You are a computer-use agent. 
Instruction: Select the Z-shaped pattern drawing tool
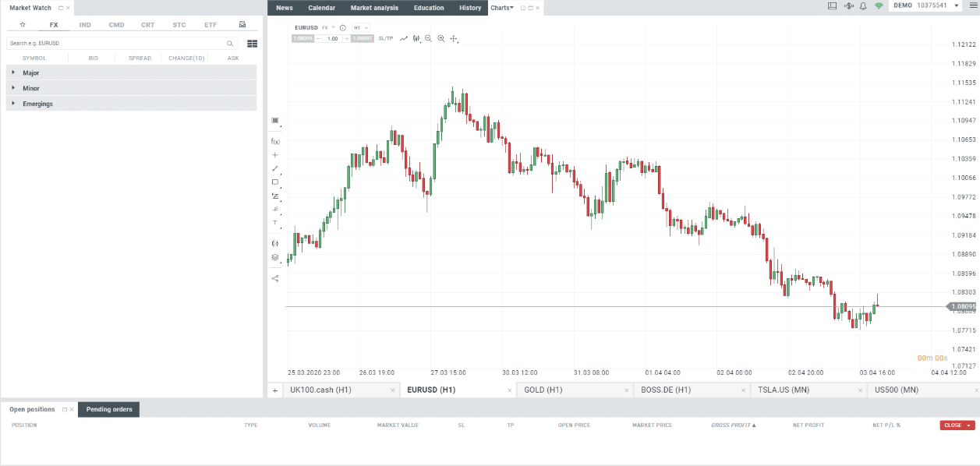pos(274,196)
